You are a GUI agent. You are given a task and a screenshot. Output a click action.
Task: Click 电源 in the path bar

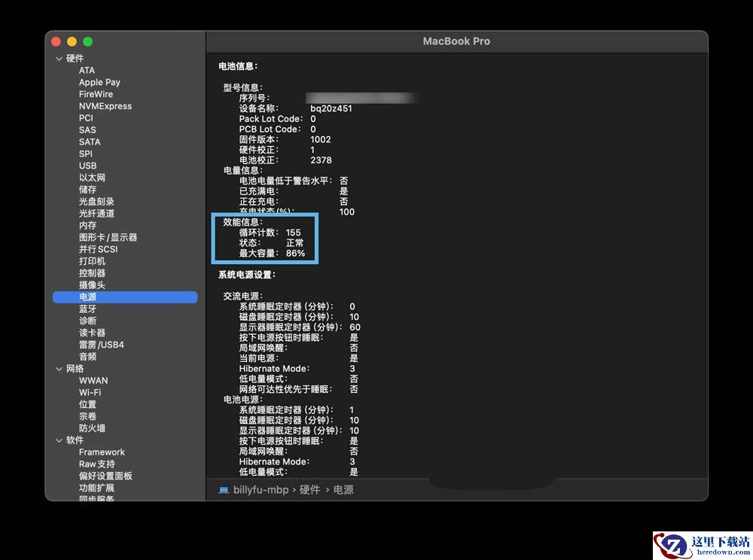pyautogui.click(x=343, y=490)
